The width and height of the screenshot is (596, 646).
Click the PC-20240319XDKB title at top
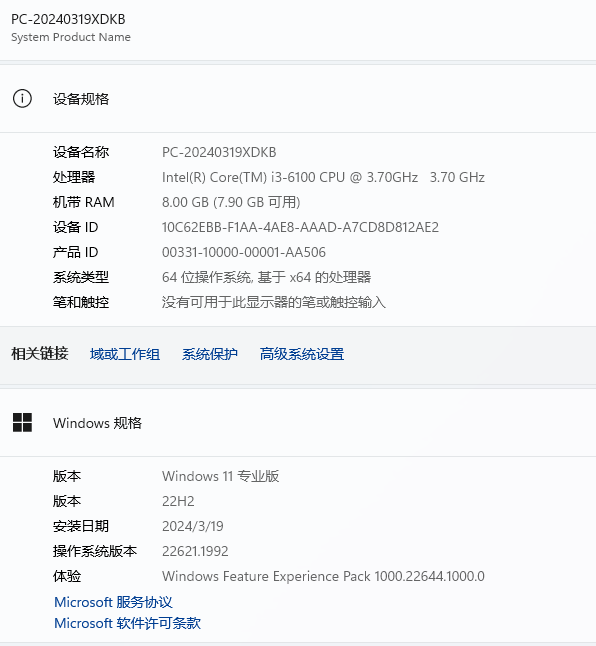(68, 19)
